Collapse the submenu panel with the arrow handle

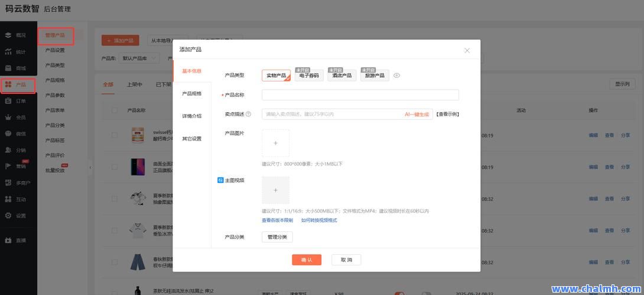[x=90, y=168]
